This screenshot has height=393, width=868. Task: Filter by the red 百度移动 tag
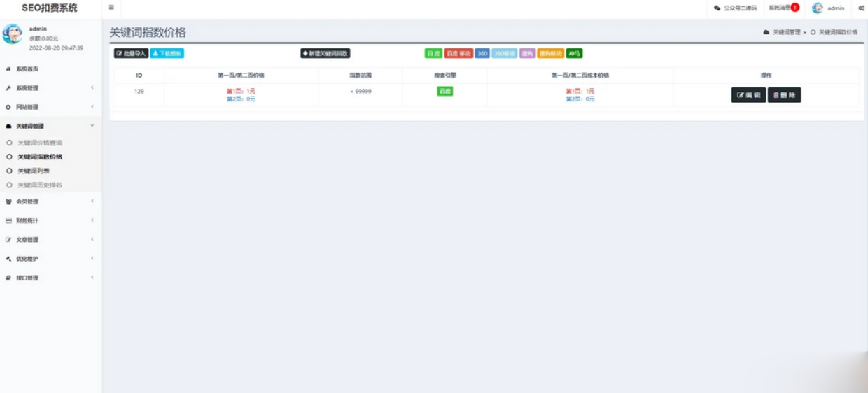458,53
